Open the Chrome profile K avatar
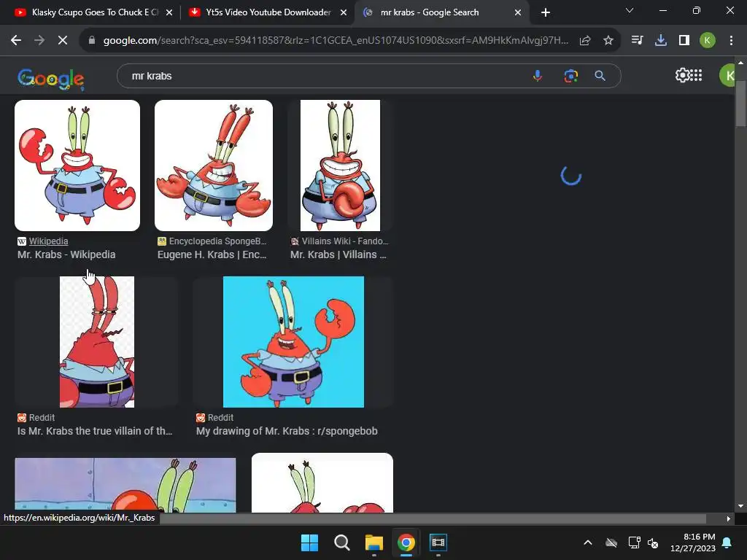The width and height of the screenshot is (747, 560). [708, 41]
